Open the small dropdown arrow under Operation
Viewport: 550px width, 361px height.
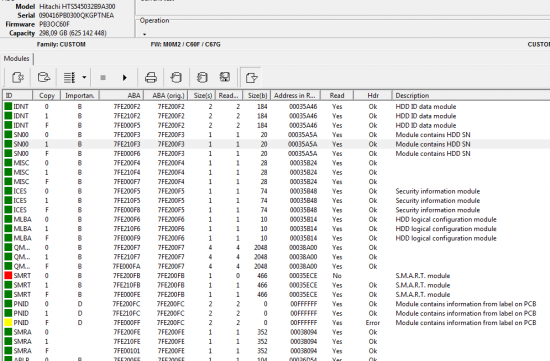click(144, 34)
